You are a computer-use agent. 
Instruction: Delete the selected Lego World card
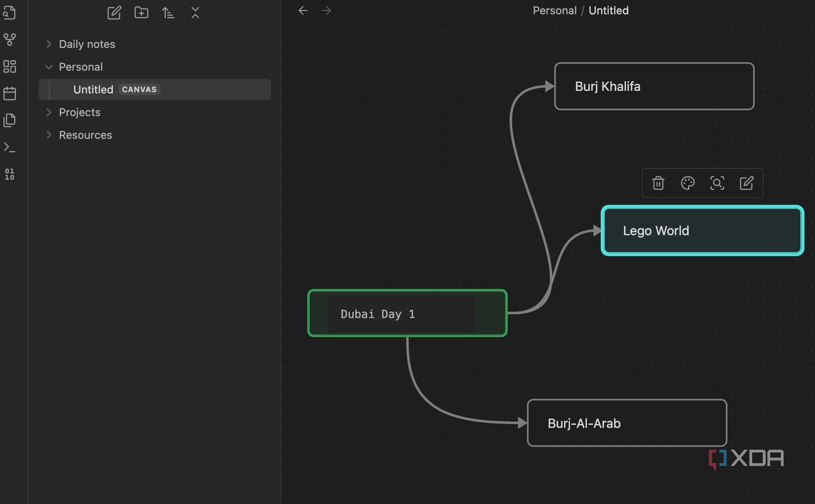click(x=658, y=183)
